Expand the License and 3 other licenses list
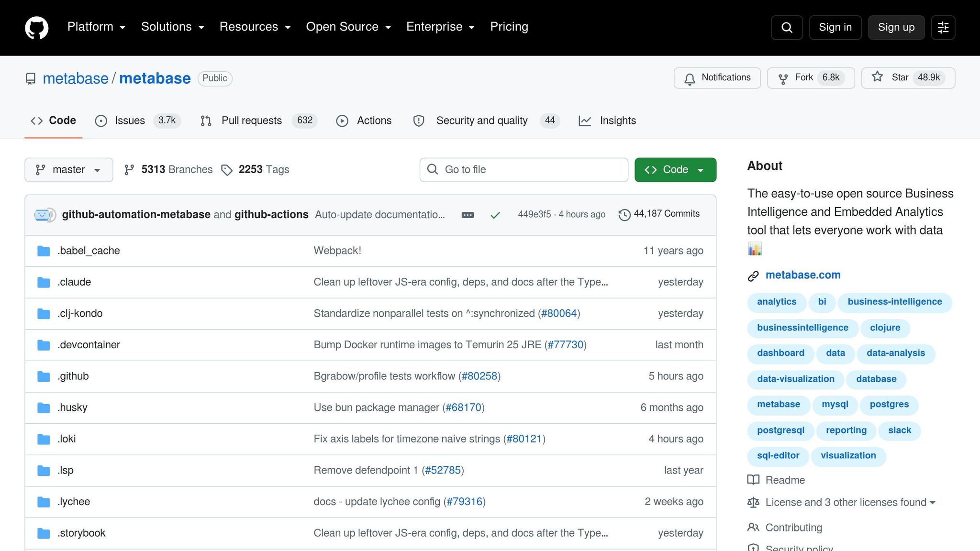This screenshot has width=980, height=551. (x=850, y=502)
